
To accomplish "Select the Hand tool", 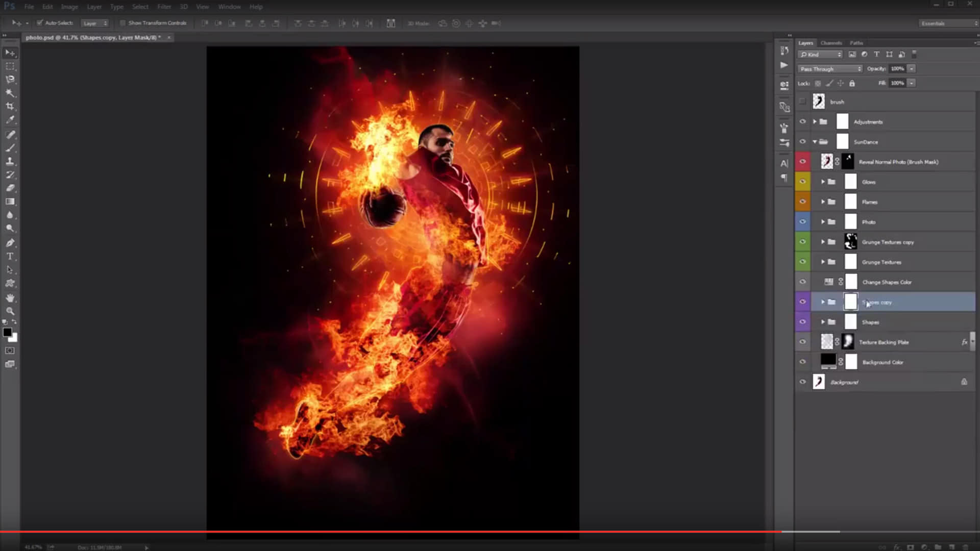I will pos(10,297).
